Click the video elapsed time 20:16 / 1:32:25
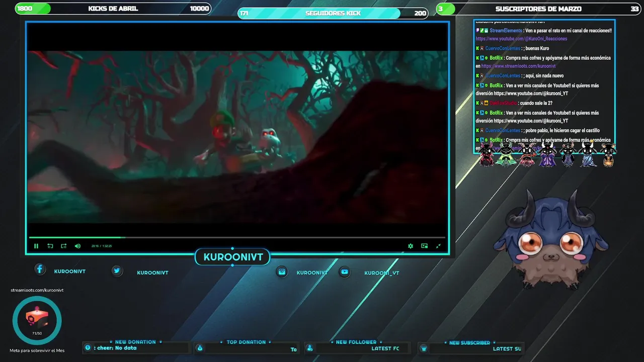Image resolution: width=644 pixels, height=362 pixels. [x=102, y=246]
